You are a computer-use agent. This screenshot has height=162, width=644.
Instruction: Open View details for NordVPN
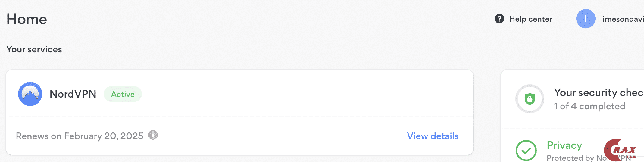point(433,136)
